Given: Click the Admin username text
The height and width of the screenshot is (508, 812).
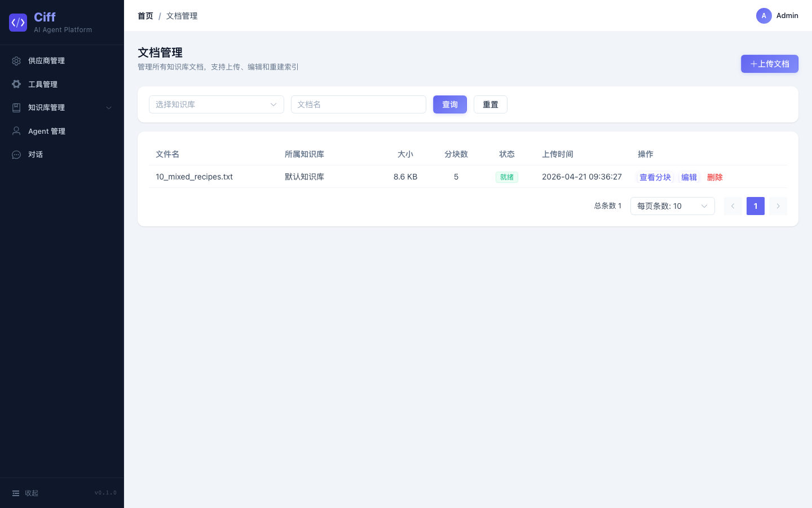Looking at the screenshot, I should tap(787, 16).
